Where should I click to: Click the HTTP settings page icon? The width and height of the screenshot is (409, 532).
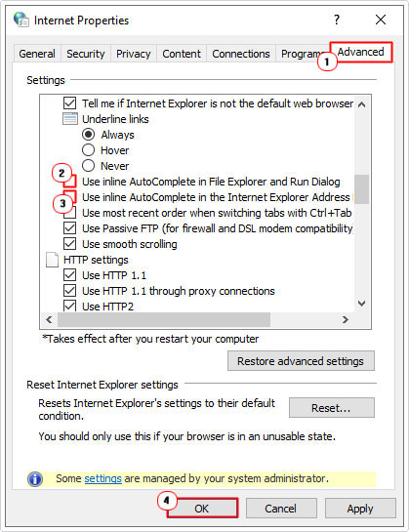(x=52, y=260)
